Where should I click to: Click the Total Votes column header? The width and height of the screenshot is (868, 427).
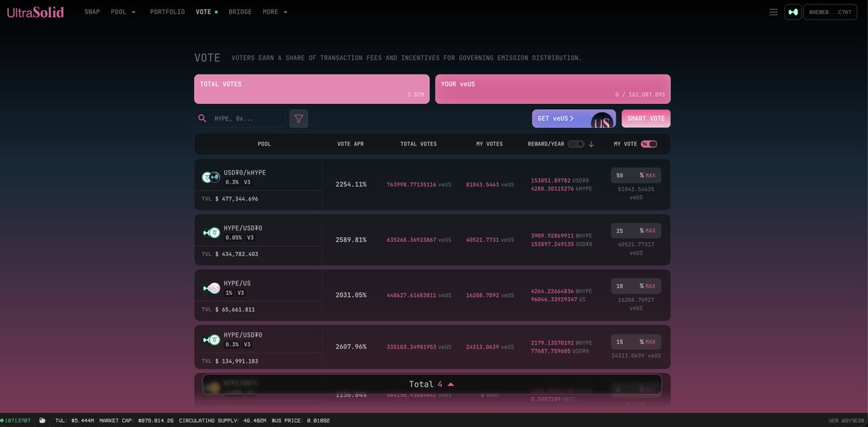coord(418,144)
